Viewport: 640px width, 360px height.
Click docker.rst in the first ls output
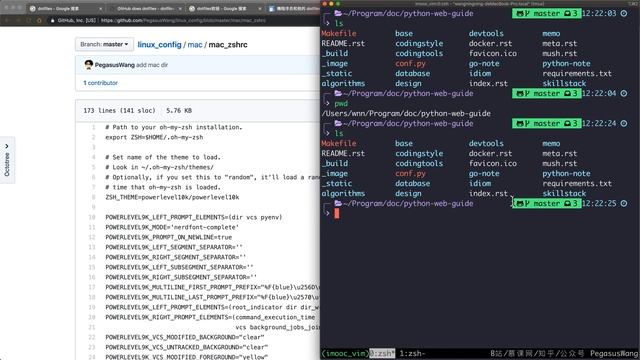pyautogui.click(x=491, y=43)
